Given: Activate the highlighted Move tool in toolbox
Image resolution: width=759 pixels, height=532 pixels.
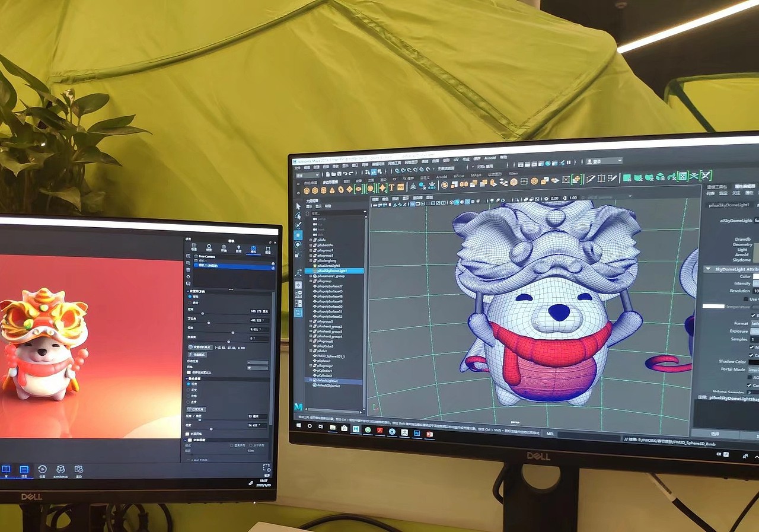Looking at the screenshot, I should point(298,235).
